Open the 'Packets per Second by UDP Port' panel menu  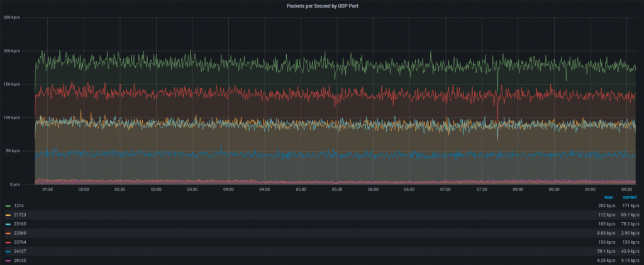pos(321,6)
